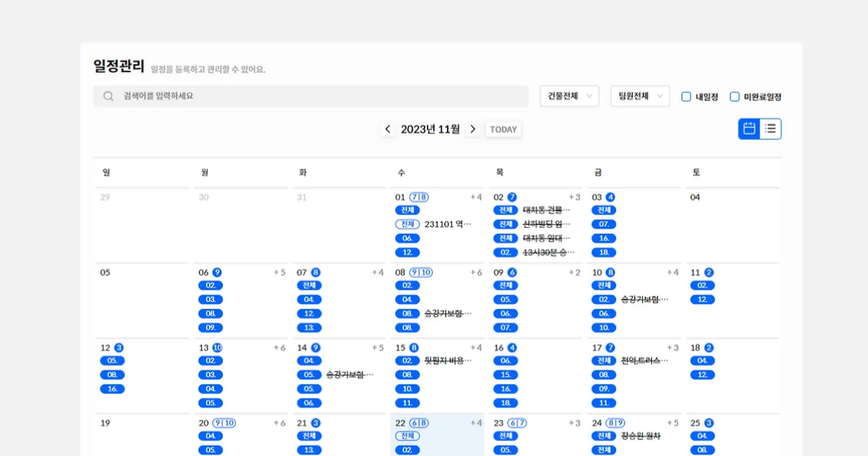Click the 7|8 badge on date 01

(419, 197)
